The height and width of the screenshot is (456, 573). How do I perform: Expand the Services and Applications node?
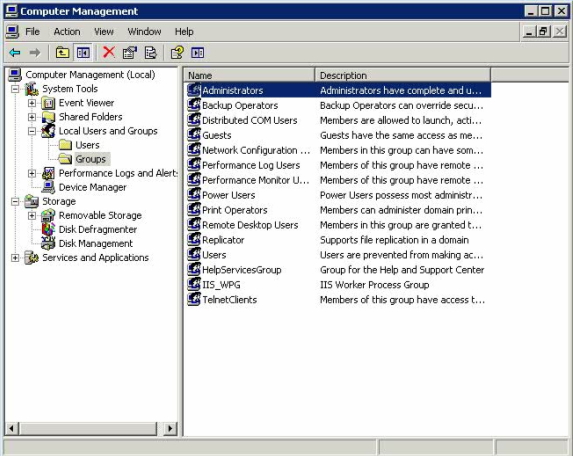[x=15, y=258]
